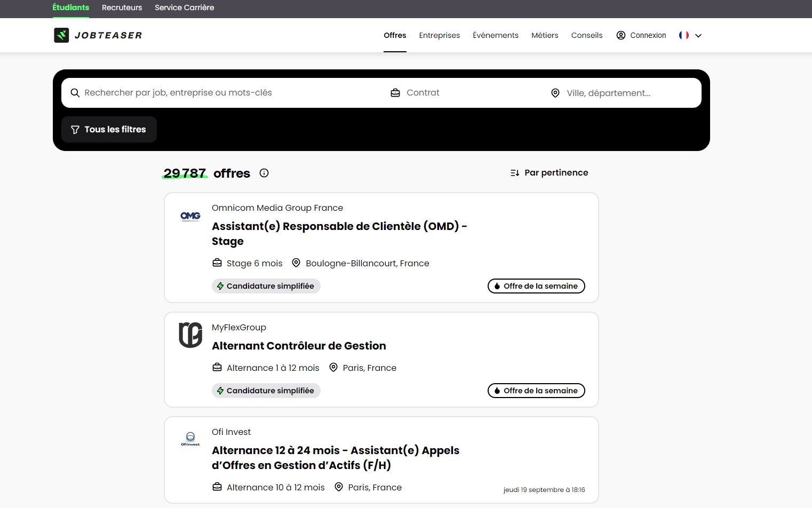Click the filter funnel icon

click(x=75, y=130)
